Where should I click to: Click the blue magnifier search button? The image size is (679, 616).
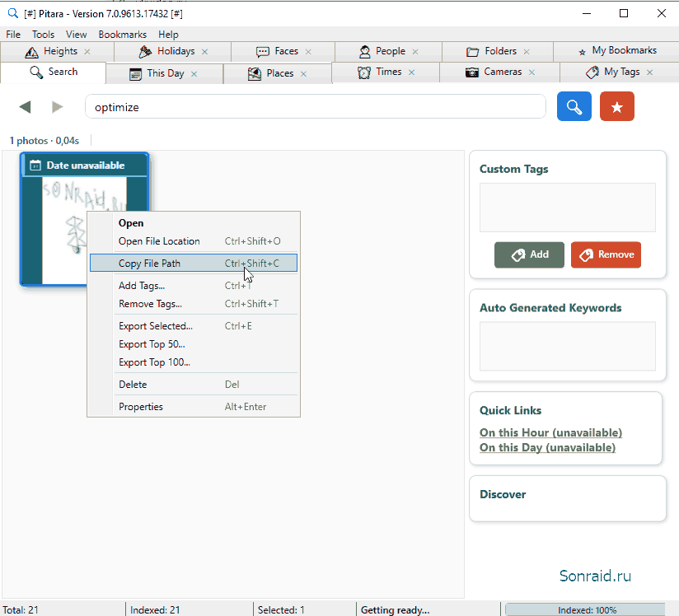click(x=574, y=106)
